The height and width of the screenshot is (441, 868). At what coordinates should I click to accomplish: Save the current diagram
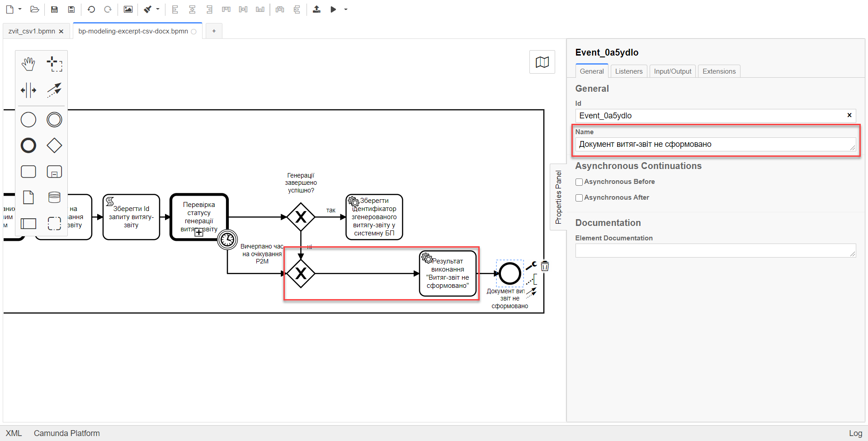(54, 9)
